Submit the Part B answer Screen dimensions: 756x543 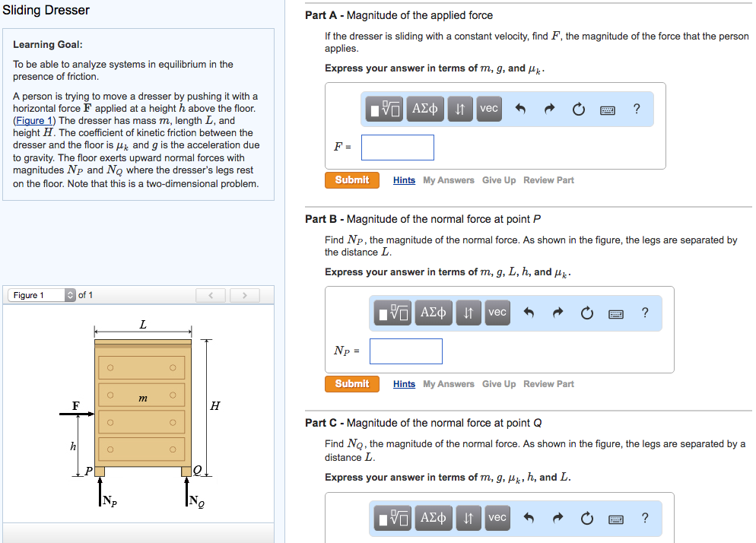(352, 384)
